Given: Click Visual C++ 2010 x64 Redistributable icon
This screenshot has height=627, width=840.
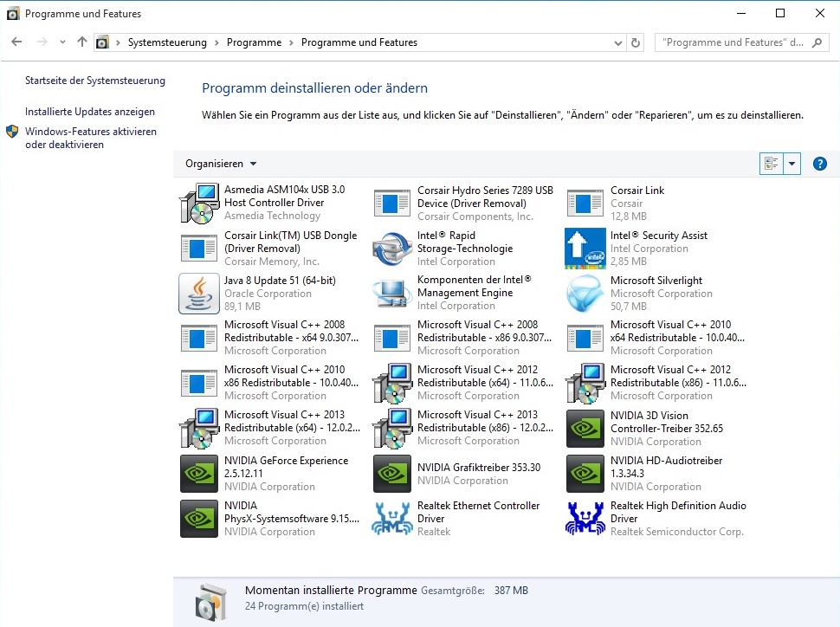Looking at the screenshot, I should (x=585, y=338).
